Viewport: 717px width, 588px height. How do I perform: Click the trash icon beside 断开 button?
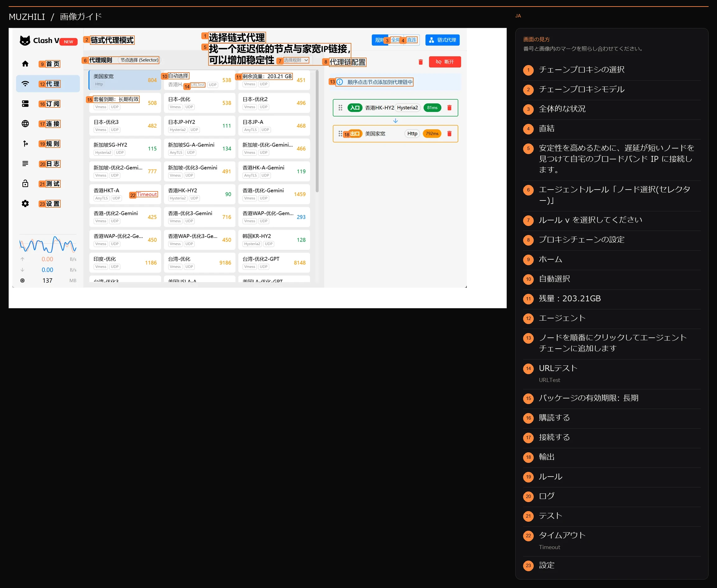tap(421, 62)
